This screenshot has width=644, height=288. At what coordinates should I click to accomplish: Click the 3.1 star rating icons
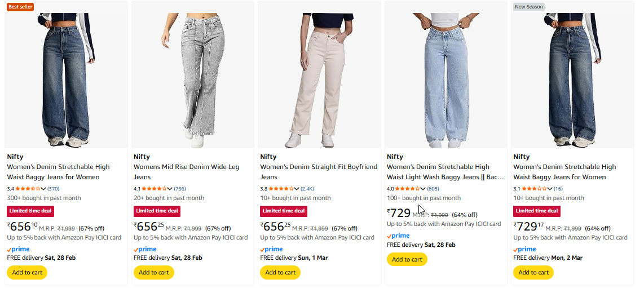tap(534, 188)
